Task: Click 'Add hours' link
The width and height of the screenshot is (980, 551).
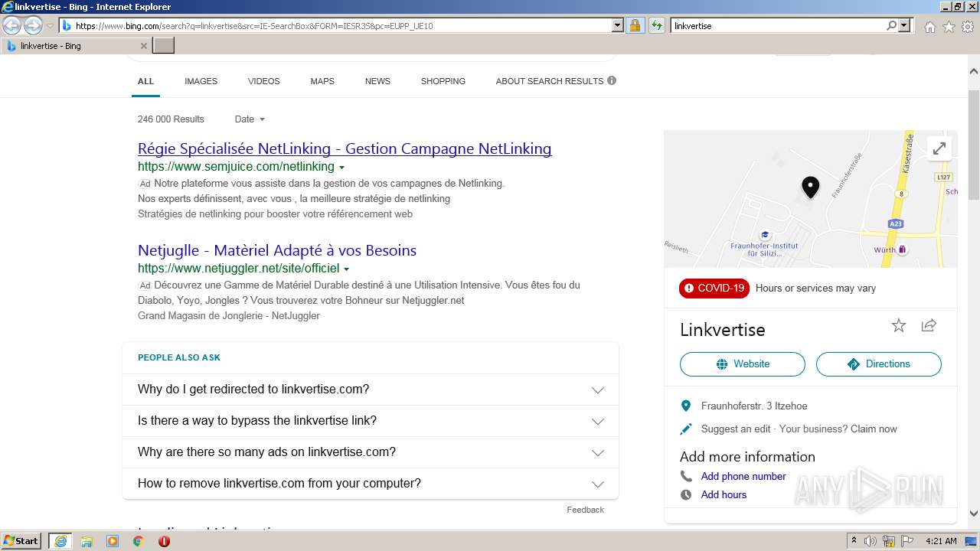Action: point(724,494)
